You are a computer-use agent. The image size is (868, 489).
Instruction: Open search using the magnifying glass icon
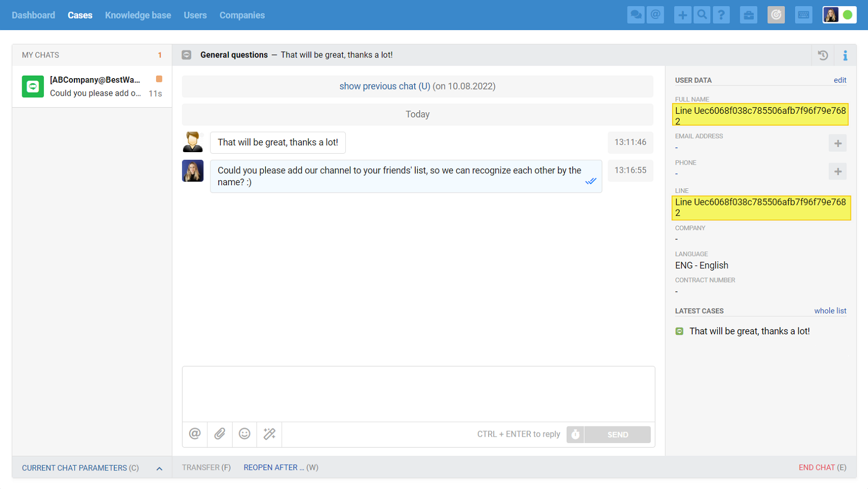[x=702, y=14]
